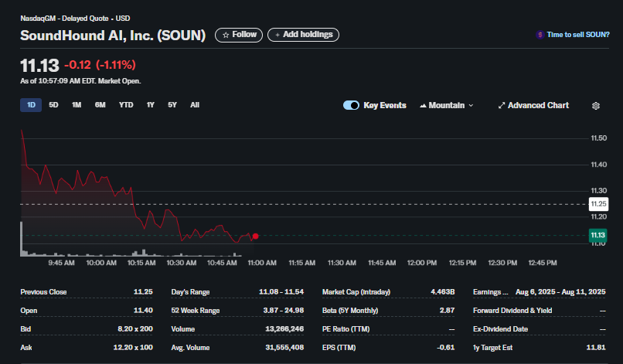
Task: Switch to the 1M chart range
Action: (x=77, y=105)
